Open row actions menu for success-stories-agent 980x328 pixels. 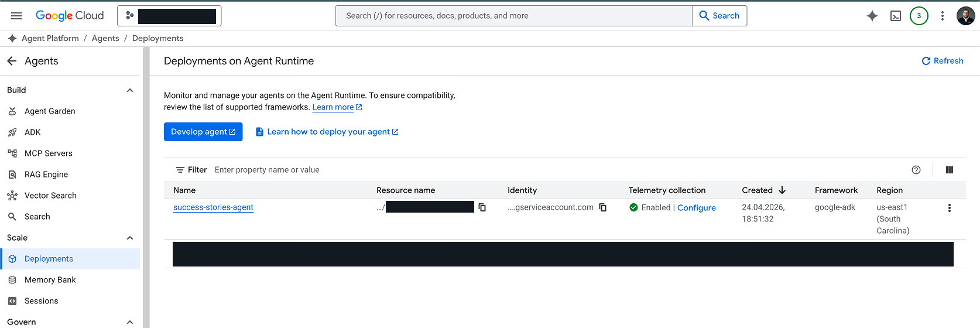950,208
